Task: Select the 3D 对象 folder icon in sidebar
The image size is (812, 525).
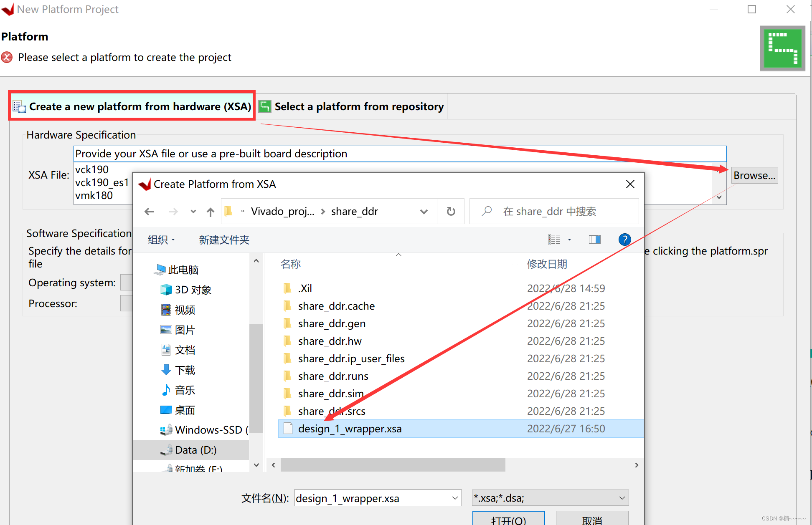Action: pyautogui.click(x=166, y=290)
